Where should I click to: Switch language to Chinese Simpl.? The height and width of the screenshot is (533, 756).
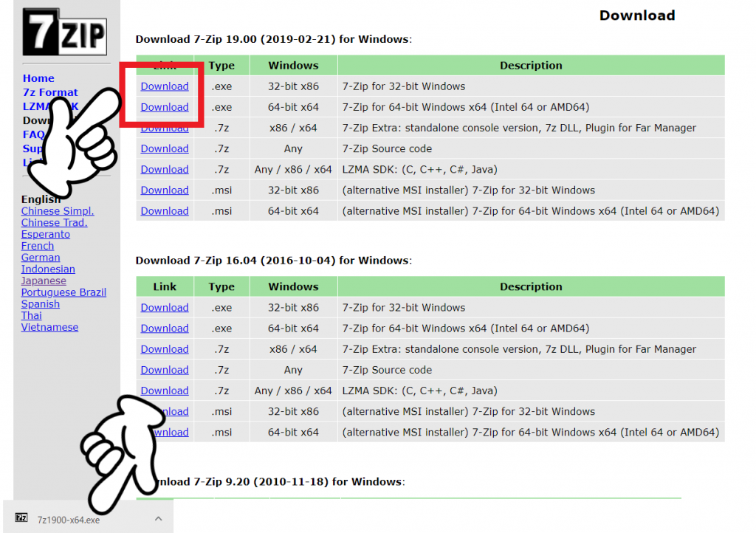coord(58,211)
